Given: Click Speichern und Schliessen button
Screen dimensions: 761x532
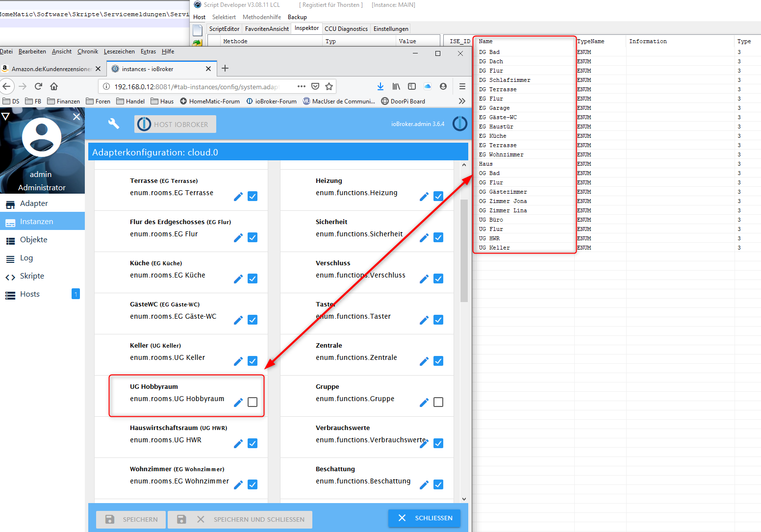Looking at the screenshot, I should point(240,519).
